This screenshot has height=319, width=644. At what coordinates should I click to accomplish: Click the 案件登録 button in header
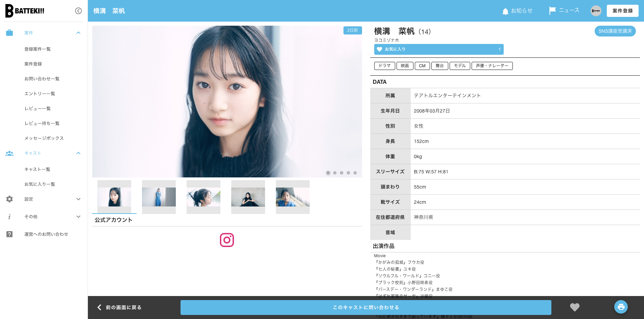[622, 11]
